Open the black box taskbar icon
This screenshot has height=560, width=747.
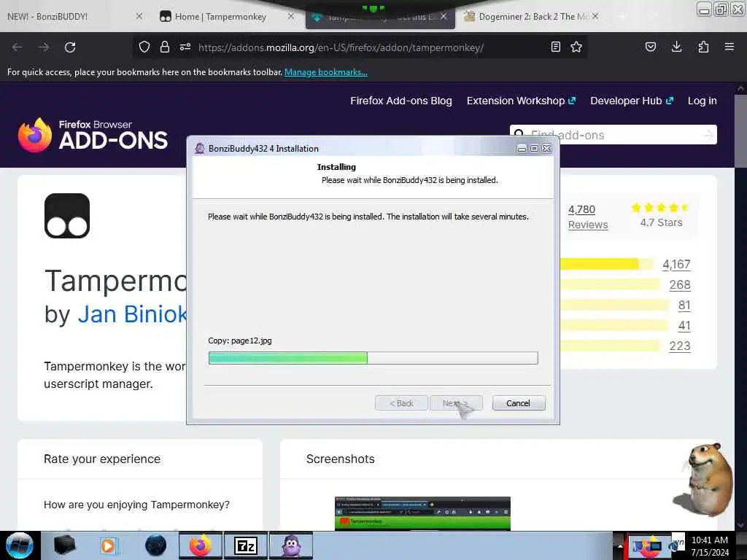click(64, 545)
